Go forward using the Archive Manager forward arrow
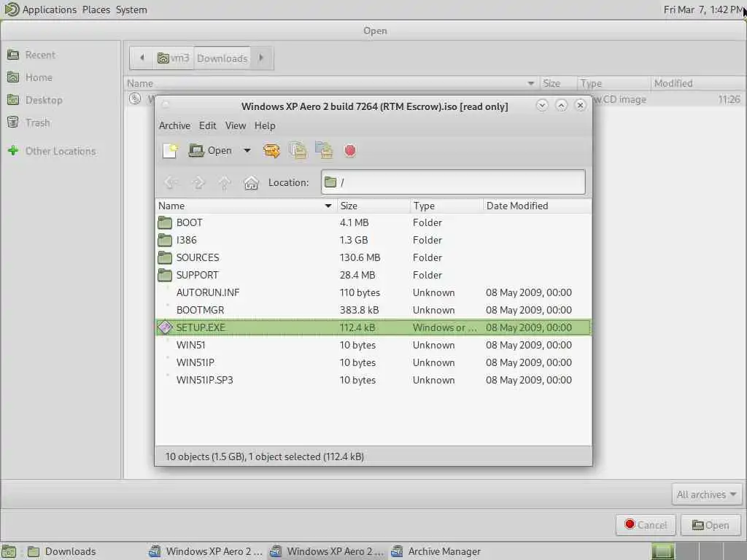Image resolution: width=747 pixels, height=560 pixels. point(198,182)
